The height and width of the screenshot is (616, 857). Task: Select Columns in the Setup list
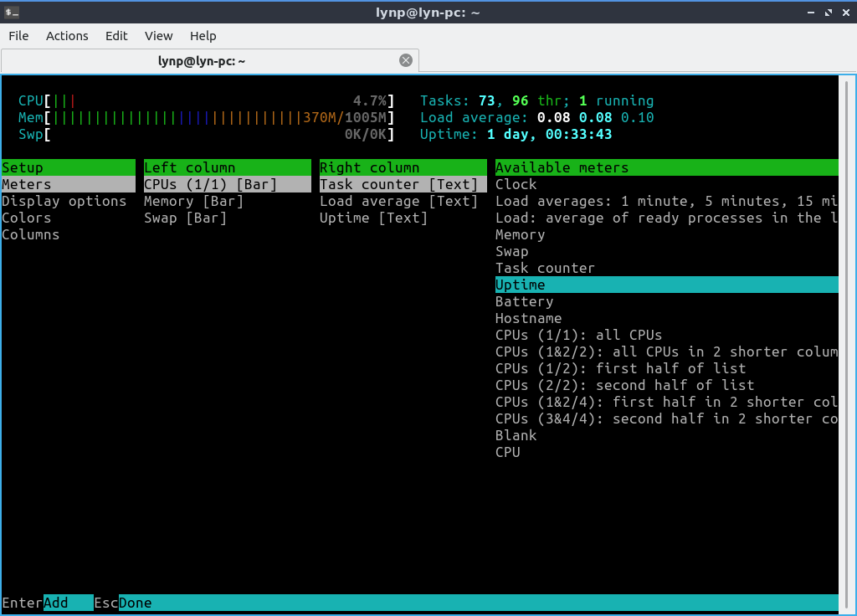coord(31,234)
